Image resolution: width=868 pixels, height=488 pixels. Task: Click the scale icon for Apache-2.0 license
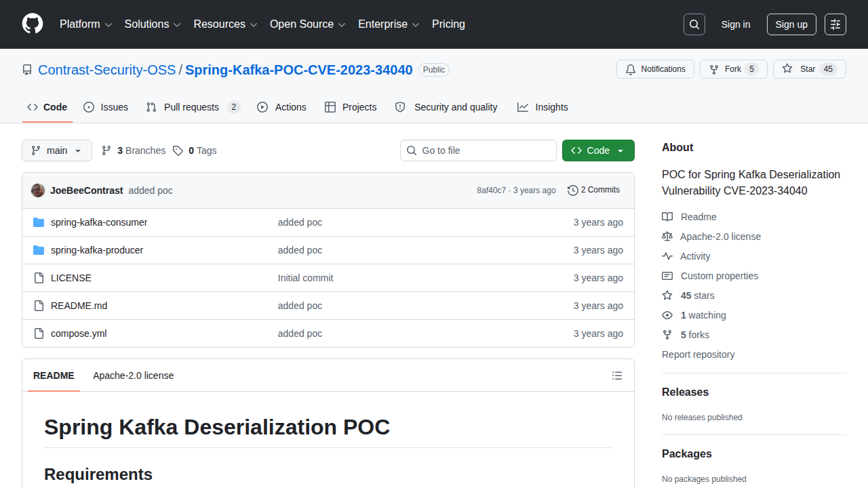pos(667,237)
